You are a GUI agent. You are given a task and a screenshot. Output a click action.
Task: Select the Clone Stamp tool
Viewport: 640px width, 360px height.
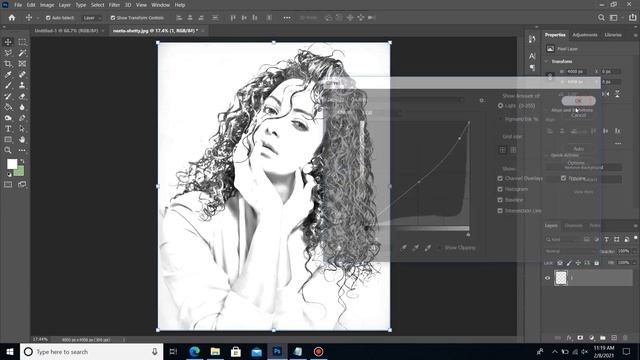tap(22, 85)
